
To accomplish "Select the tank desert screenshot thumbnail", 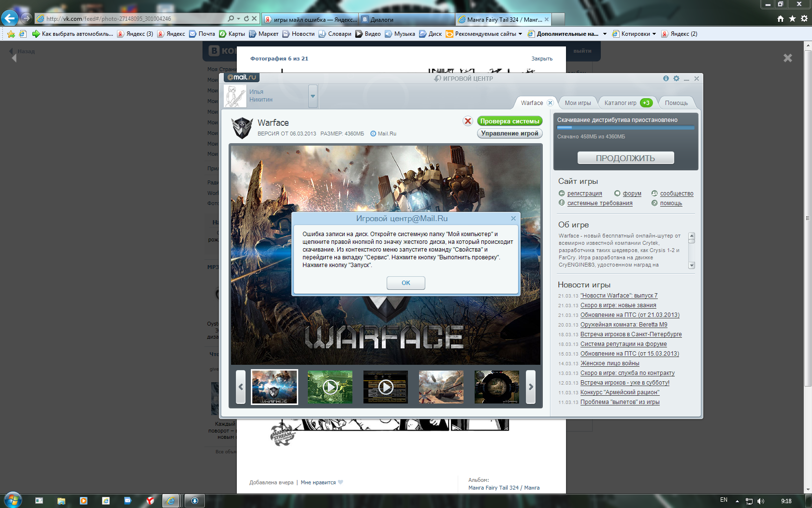I will click(441, 387).
